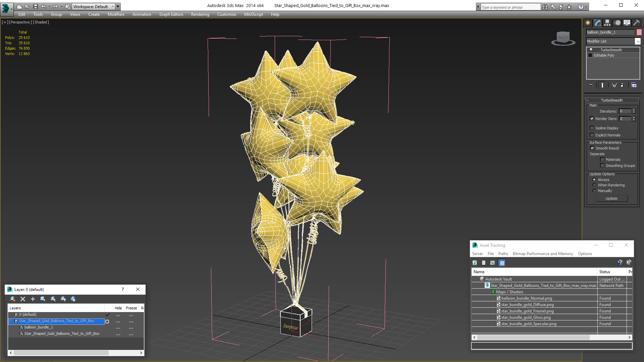
Task: Enable Isoline Display checkbox
Action: coord(592,128)
